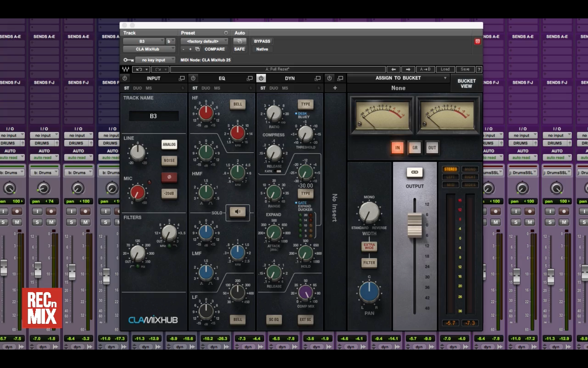Screen dimensions: 588x368
Task: Click the EQ section power icon
Action: coord(193,78)
